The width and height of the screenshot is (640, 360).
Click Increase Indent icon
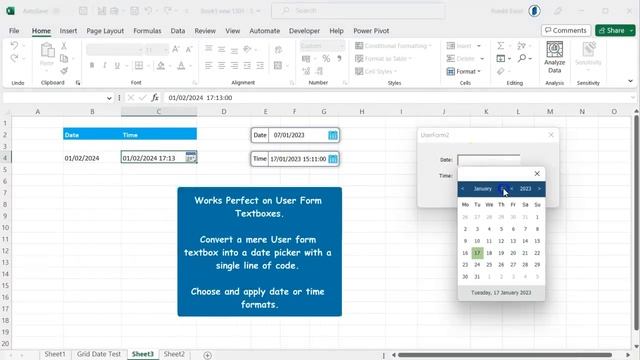pos(260,65)
